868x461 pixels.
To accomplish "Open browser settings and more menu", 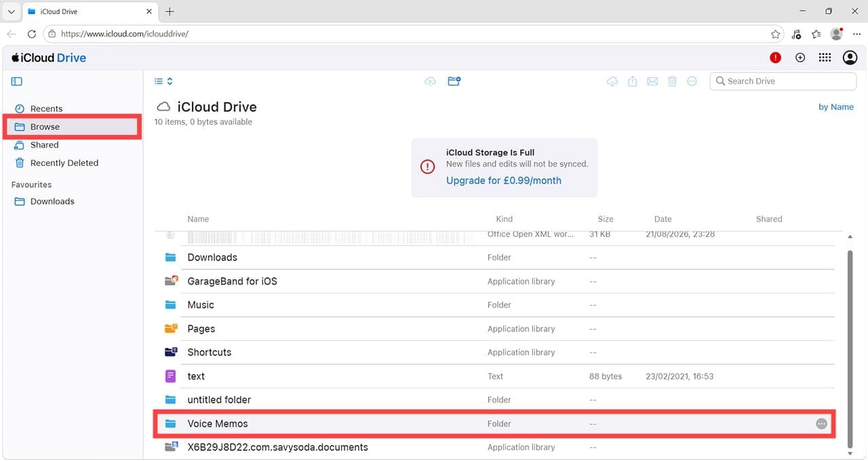I will click(x=857, y=34).
